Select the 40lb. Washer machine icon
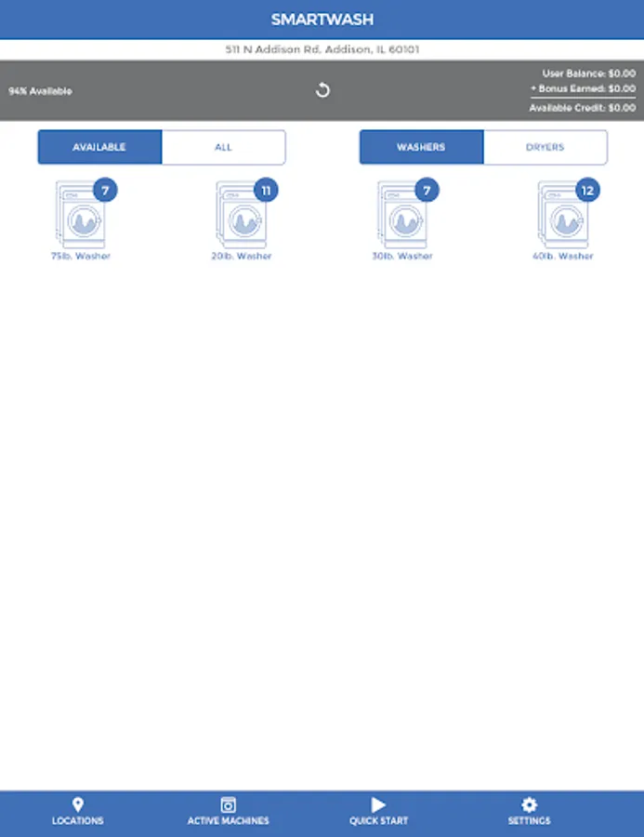The width and height of the screenshot is (644, 837). point(563,215)
